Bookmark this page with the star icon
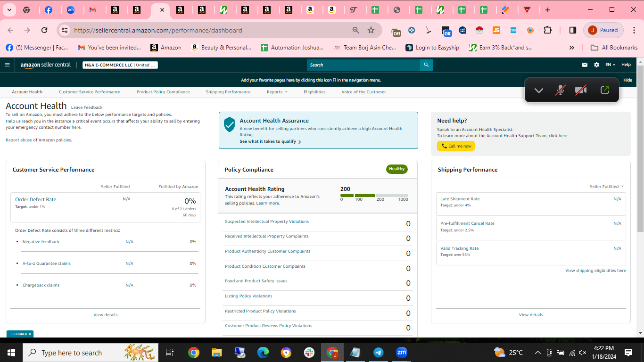This screenshot has width=644, height=362. pyautogui.click(x=371, y=30)
